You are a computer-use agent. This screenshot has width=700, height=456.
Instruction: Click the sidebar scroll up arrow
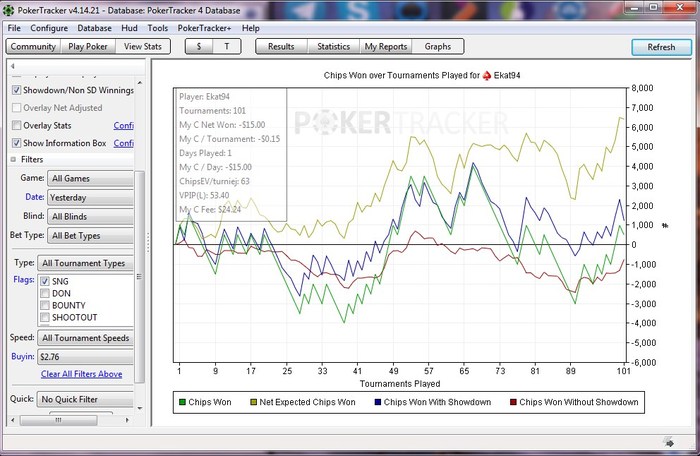click(140, 83)
